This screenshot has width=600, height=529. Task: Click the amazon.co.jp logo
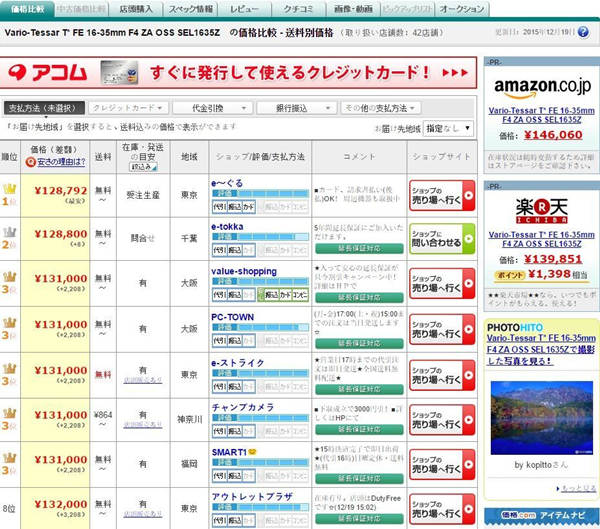[542, 88]
